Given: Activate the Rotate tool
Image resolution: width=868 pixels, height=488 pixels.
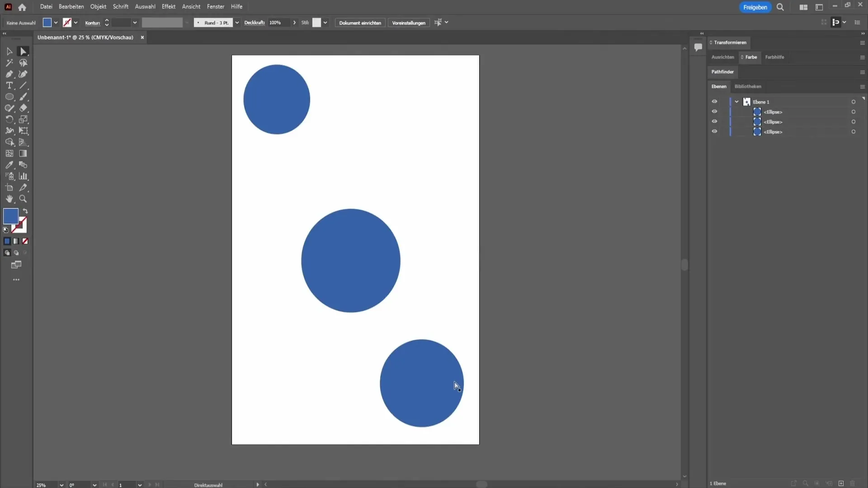Looking at the screenshot, I should click(9, 119).
